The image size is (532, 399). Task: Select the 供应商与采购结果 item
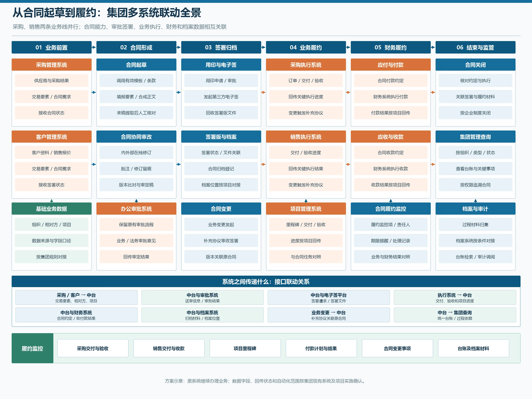[52, 81]
